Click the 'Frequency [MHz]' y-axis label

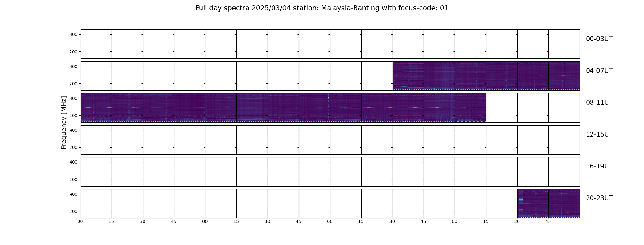(x=64, y=123)
